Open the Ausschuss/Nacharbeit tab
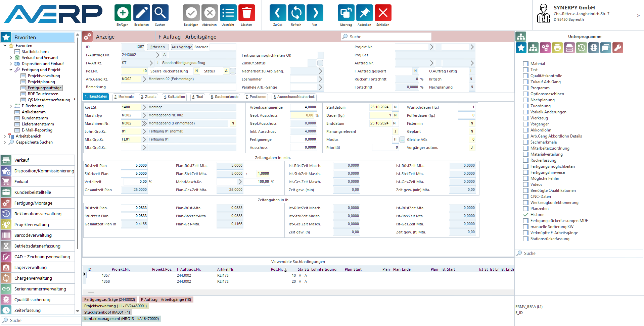The width and height of the screenshot is (644, 326). pyautogui.click(x=294, y=97)
